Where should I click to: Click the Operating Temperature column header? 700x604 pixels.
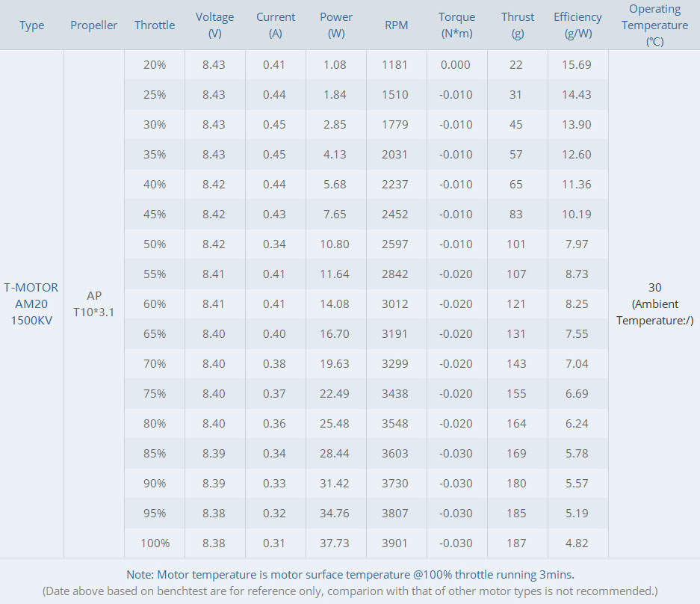pyautogui.click(x=654, y=25)
